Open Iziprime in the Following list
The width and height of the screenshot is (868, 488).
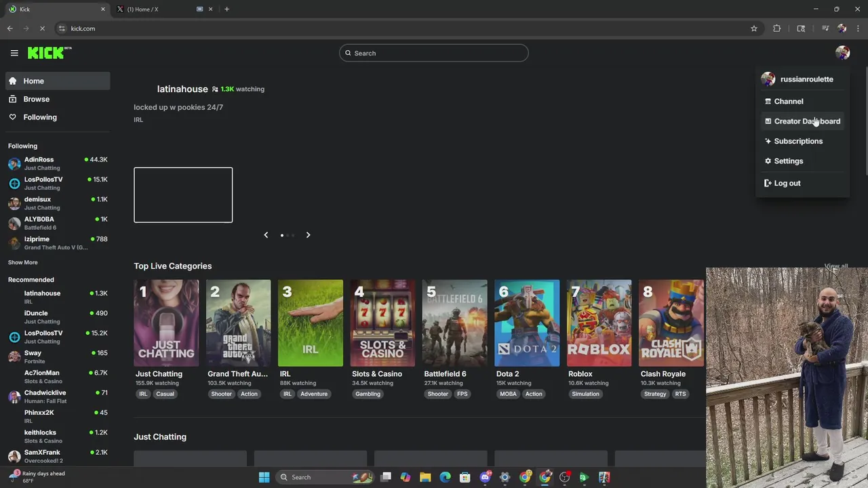click(58, 243)
